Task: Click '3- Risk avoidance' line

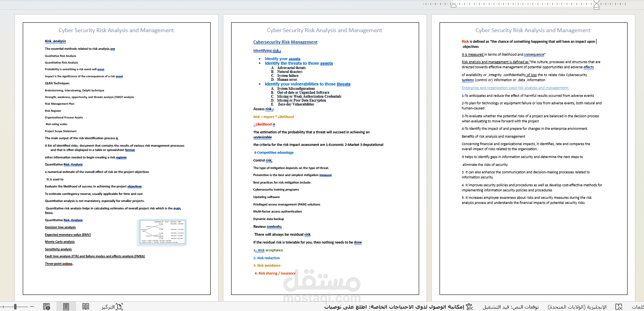Action: point(267,266)
